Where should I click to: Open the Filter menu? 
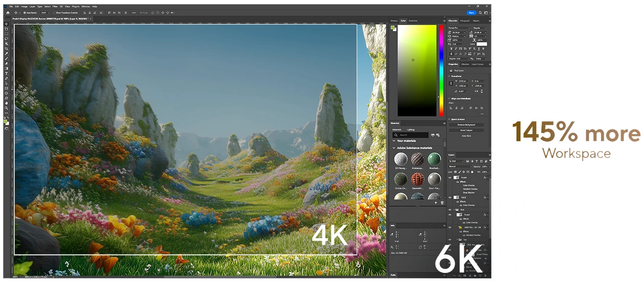tap(55, 7)
